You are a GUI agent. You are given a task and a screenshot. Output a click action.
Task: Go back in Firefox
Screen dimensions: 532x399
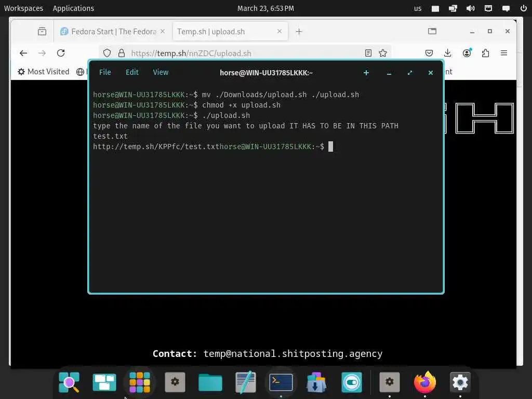point(23,53)
